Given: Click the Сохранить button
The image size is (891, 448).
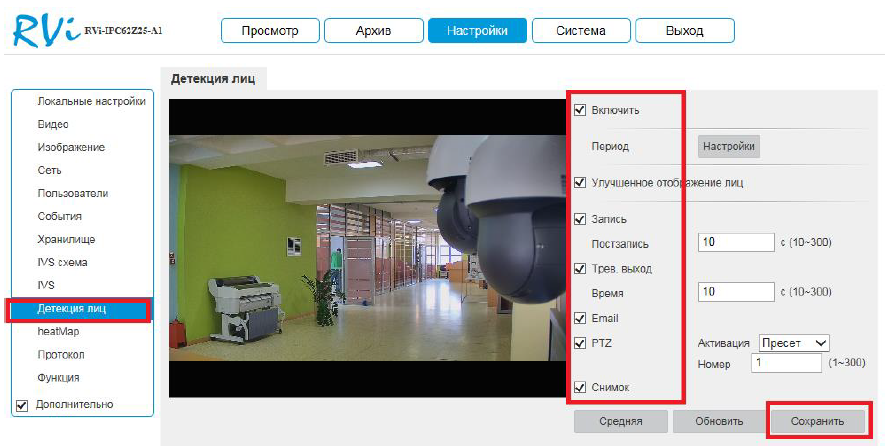Looking at the screenshot, I should coord(817,421).
